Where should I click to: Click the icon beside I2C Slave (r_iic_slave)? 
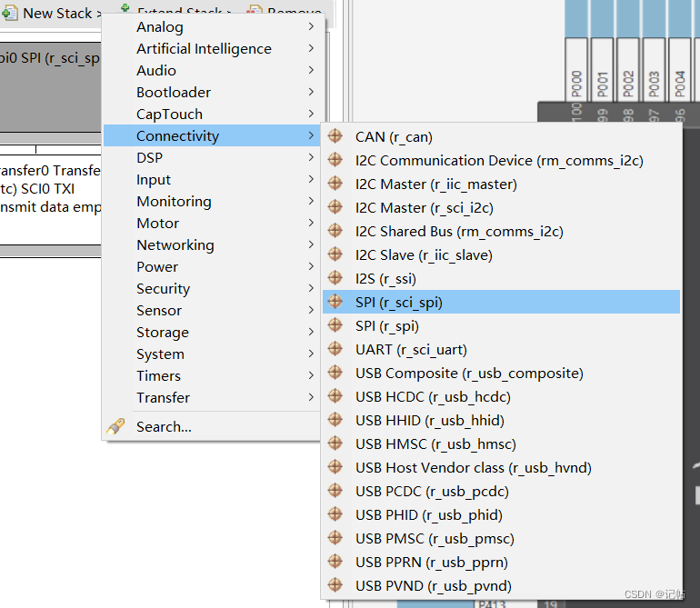(335, 254)
